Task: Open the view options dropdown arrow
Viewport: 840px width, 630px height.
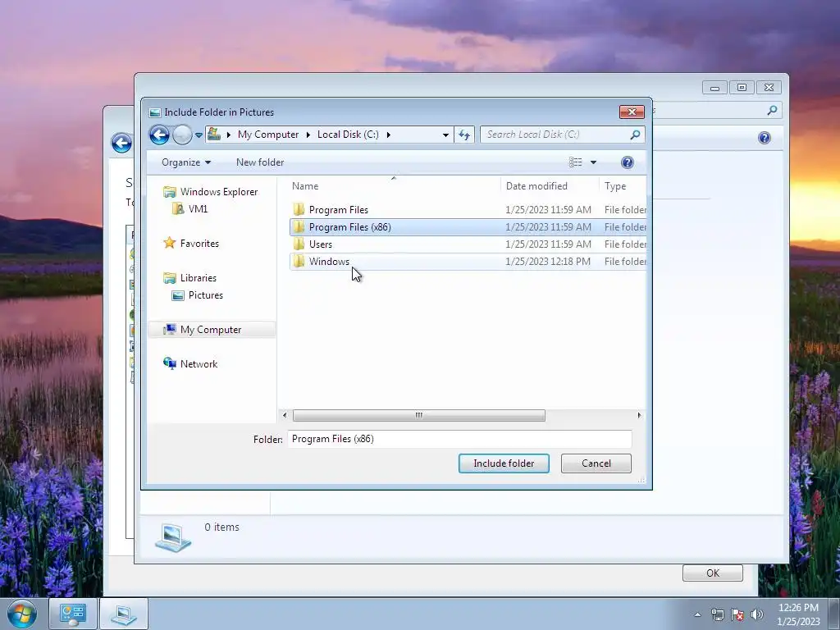Action: pos(593,162)
